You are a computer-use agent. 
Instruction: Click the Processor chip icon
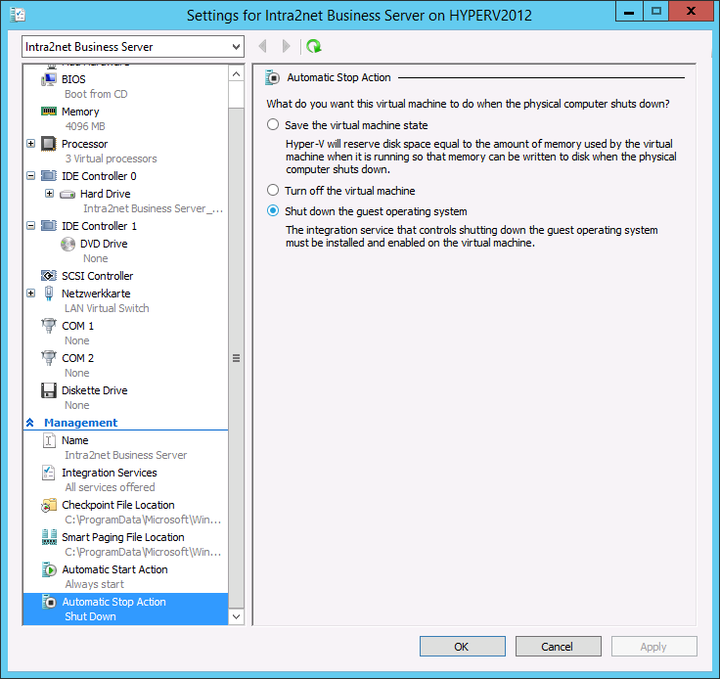[49, 144]
